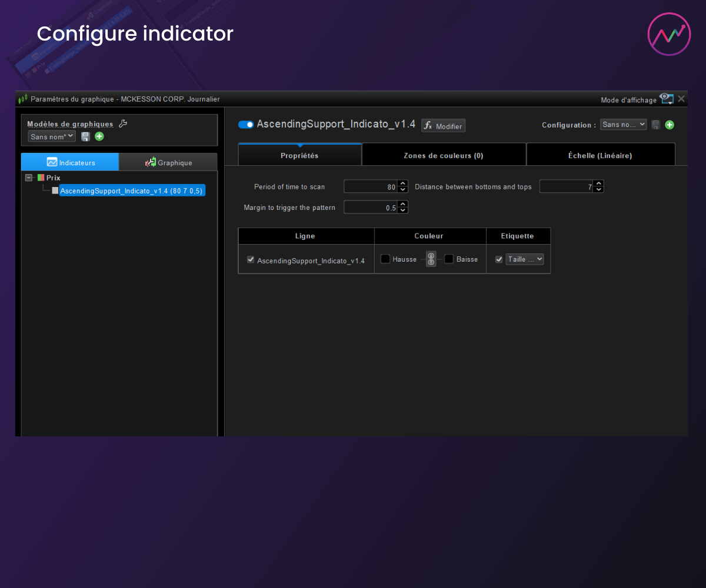The width and height of the screenshot is (706, 588).
Task: Toggle the AscendingSupport indicator blue switch off
Action: [246, 125]
